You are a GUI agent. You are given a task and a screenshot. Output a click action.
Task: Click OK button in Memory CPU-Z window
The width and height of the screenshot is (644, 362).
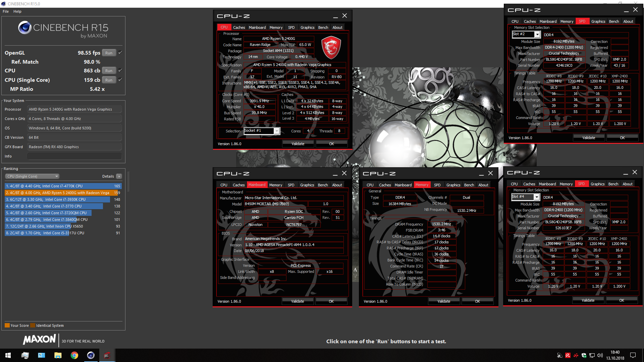click(x=477, y=301)
